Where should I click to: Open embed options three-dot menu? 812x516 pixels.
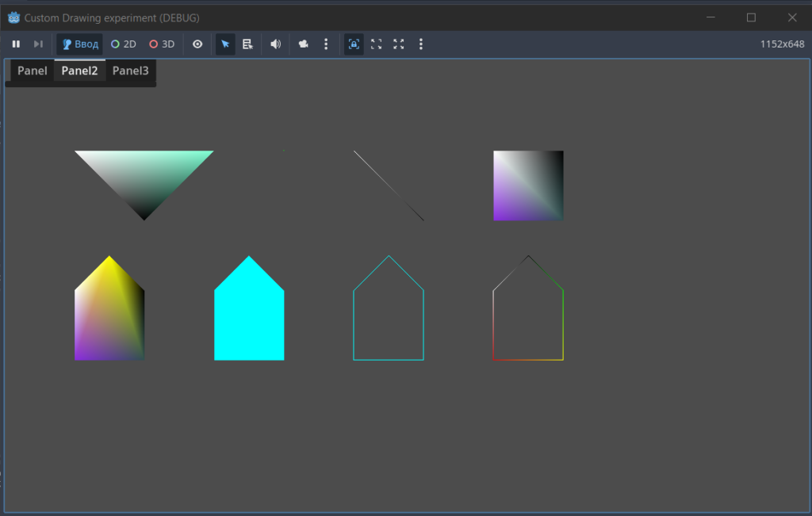pyautogui.click(x=421, y=44)
